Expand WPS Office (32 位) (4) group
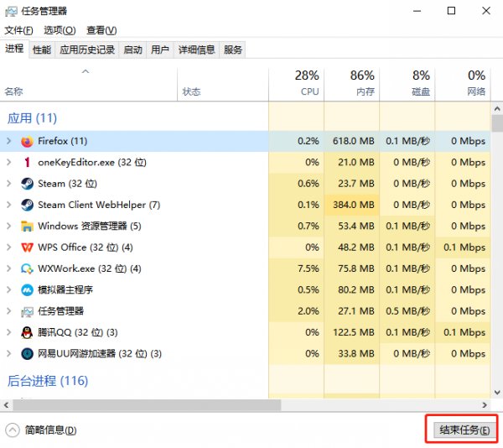 [9, 247]
